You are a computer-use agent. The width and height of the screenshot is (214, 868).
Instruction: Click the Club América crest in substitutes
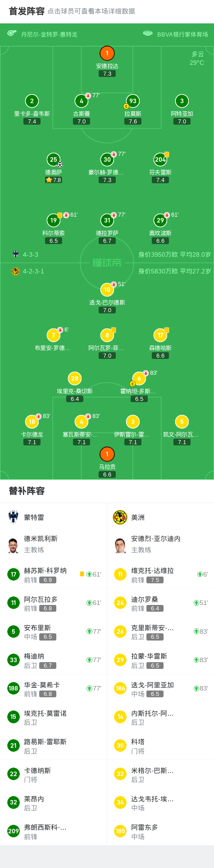point(120,517)
